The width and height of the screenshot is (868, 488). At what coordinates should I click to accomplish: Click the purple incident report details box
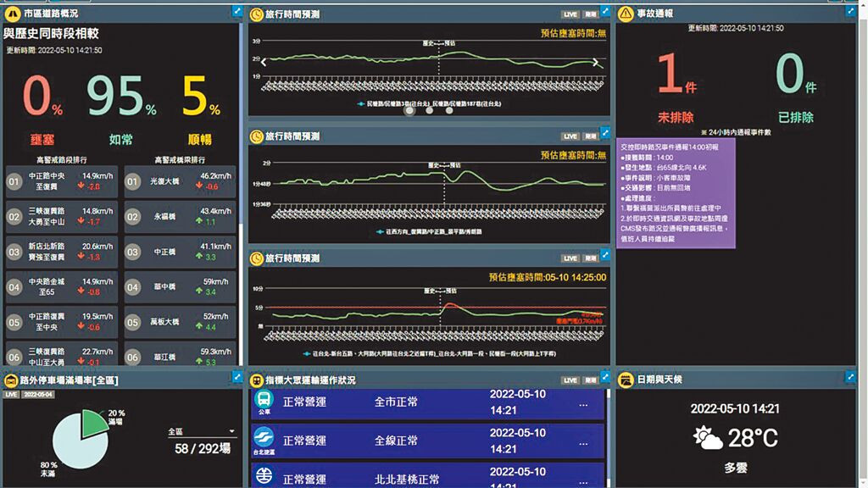tap(675, 193)
